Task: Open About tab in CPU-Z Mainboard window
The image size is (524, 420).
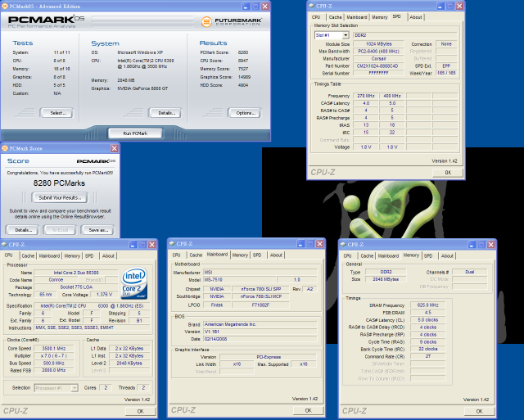Action: [276, 255]
